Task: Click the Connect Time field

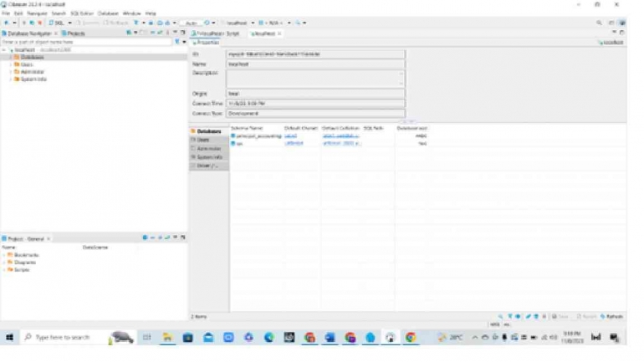Action: pos(315,104)
